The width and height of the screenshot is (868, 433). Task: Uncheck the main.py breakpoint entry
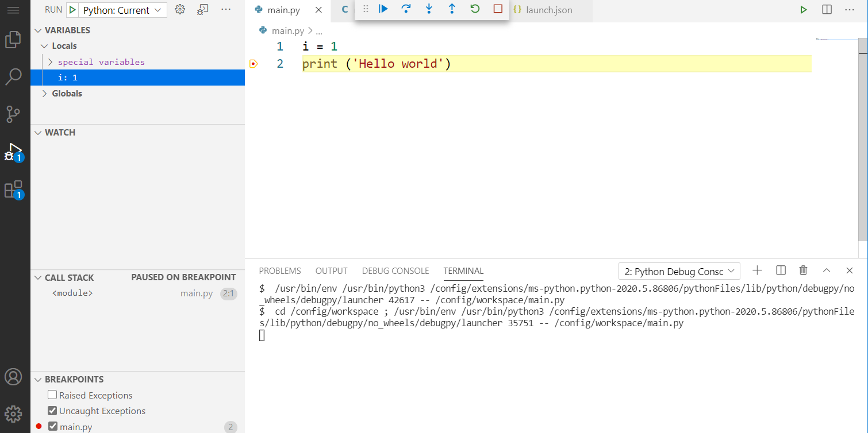(x=52, y=426)
